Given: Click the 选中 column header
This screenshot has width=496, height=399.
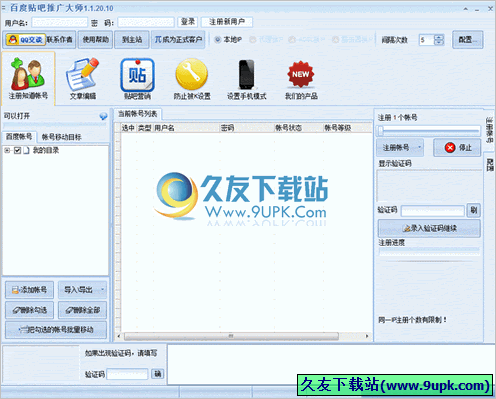Looking at the screenshot, I should (x=128, y=128).
